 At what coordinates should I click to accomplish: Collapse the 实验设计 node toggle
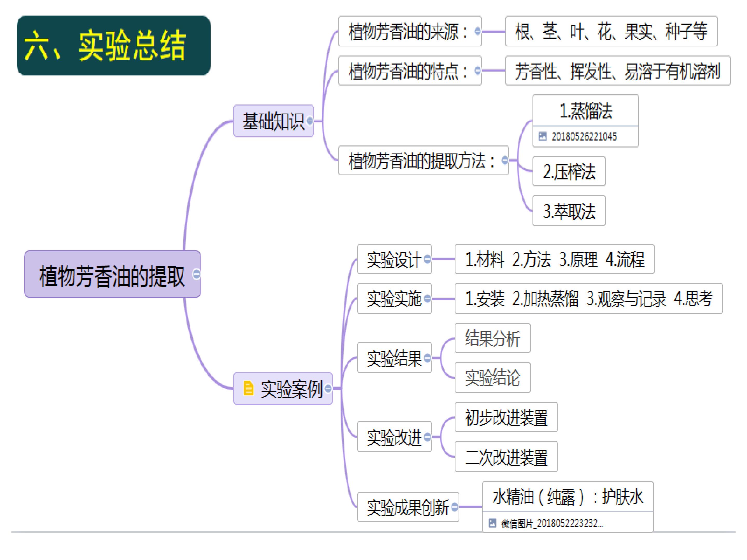427,259
